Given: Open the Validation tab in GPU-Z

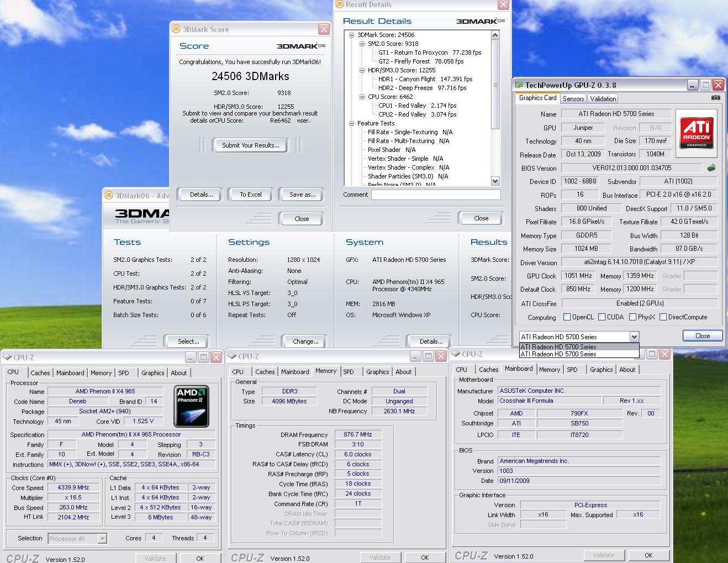Looking at the screenshot, I should (603, 98).
